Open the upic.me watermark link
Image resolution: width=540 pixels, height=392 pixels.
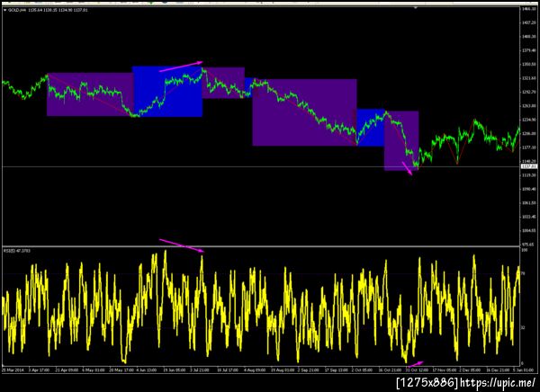pos(498,382)
